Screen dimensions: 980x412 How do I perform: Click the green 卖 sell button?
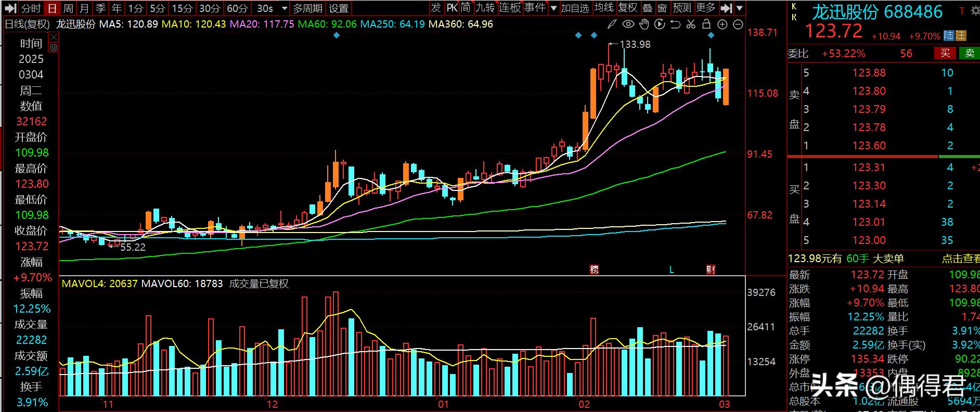(x=970, y=53)
